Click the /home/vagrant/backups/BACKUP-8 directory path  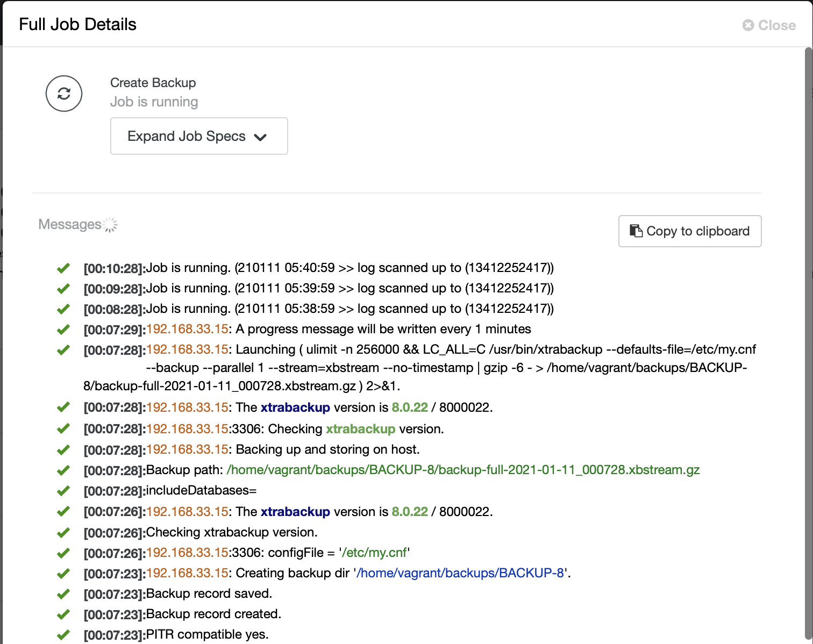(460, 573)
